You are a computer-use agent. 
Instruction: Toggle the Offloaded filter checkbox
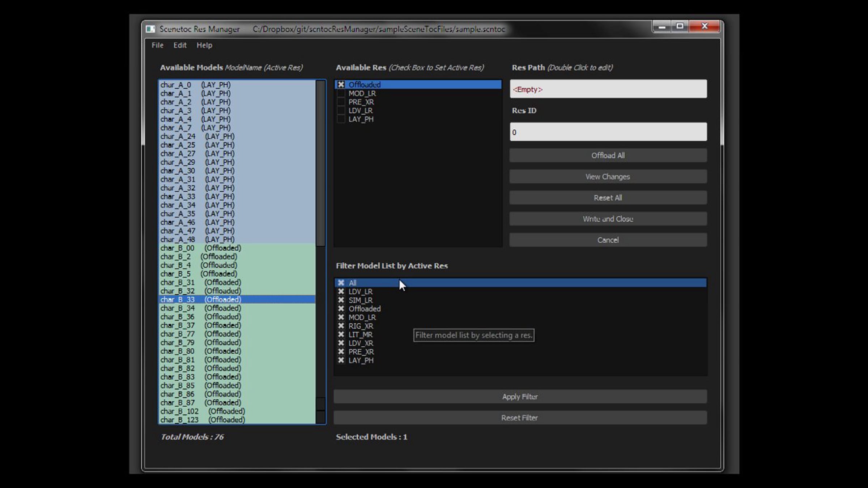(x=341, y=309)
